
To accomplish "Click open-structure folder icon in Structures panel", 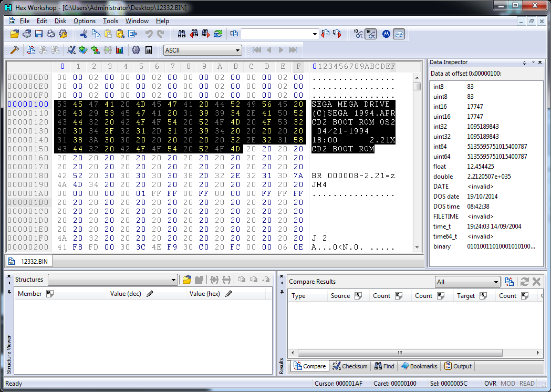I will pos(187,280).
